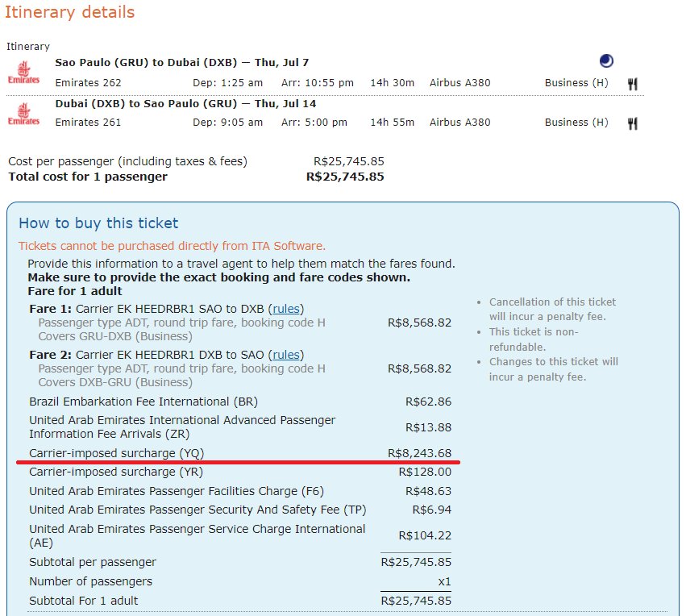Click 'Arr: 5:00 pm' arrival time

314,123
